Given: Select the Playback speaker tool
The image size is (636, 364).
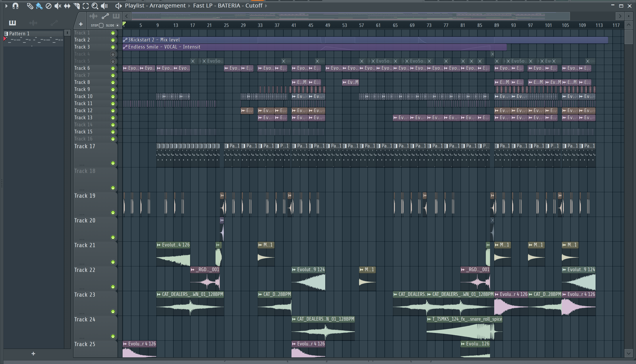Looking at the screenshot, I should (x=104, y=6).
